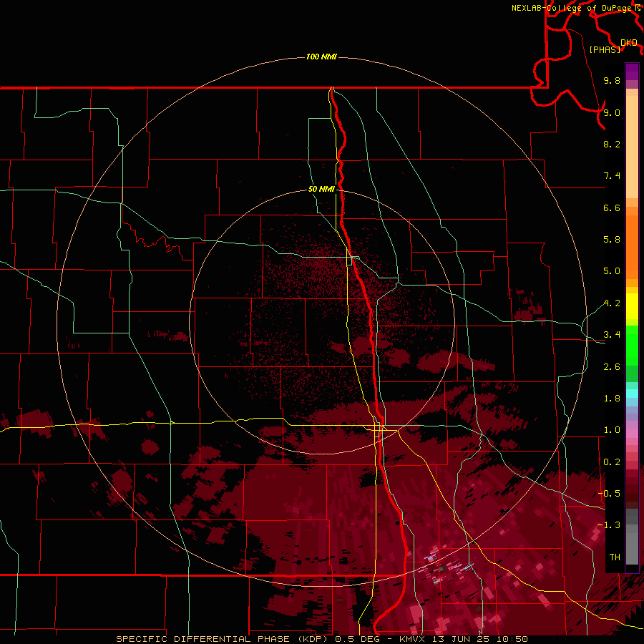The width and height of the screenshot is (644, 644).
Task: Click the 7.4 value on the color scale
Action: click(x=612, y=176)
